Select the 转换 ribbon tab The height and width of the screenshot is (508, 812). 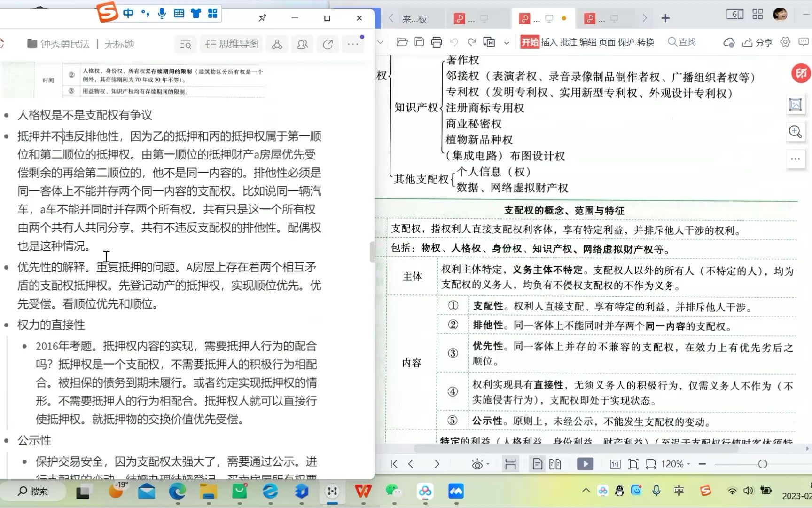tap(646, 42)
